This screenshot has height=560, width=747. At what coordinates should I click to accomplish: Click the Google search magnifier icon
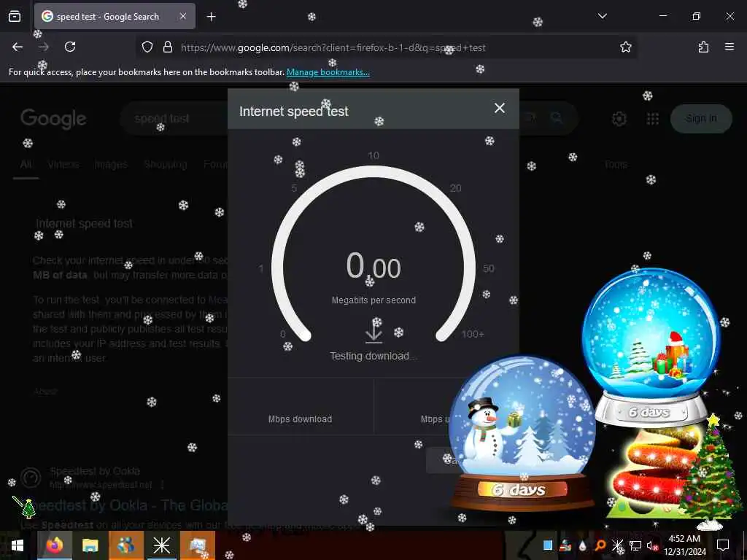pos(556,117)
